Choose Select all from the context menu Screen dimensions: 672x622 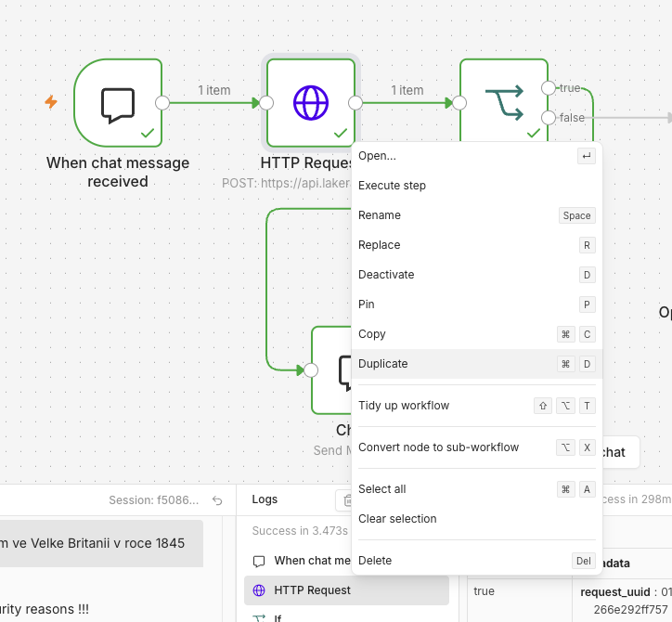click(477, 489)
